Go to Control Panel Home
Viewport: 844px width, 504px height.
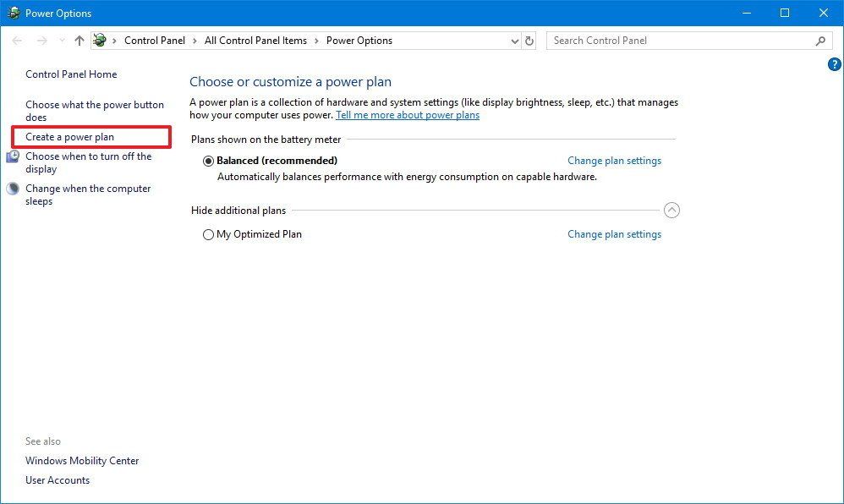(x=71, y=74)
